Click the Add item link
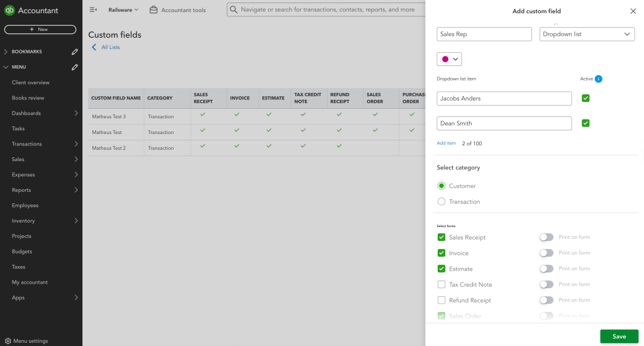Image resolution: width=644 pixels, height=346 pixels. 446,143
